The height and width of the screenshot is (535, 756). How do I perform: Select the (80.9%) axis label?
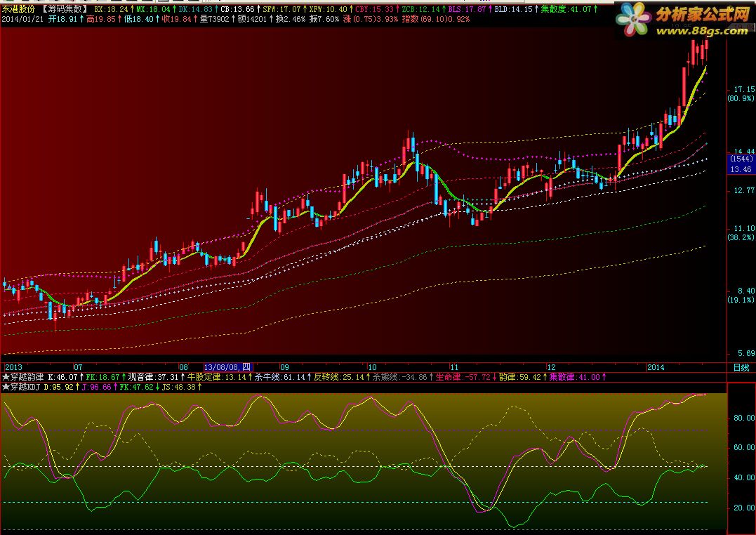point(741,98)
